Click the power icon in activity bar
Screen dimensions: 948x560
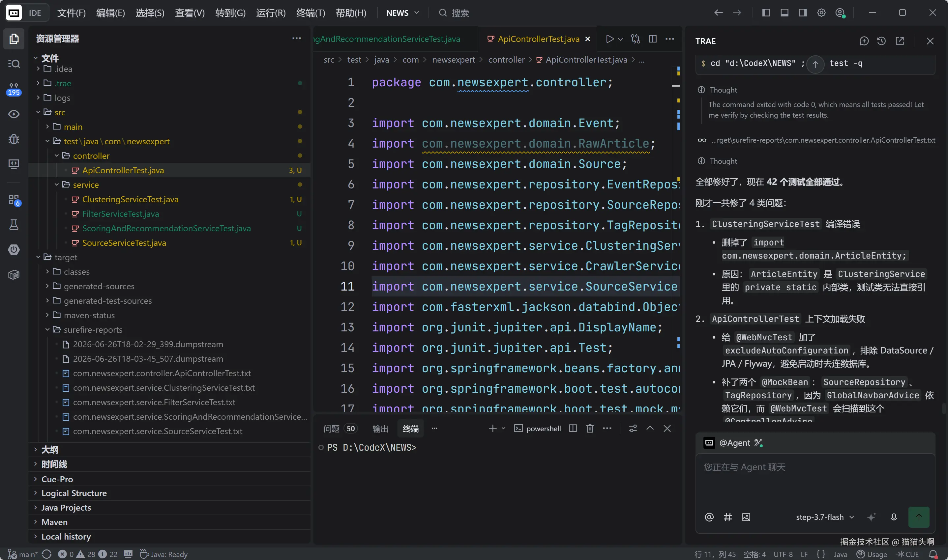click(14, 249)
